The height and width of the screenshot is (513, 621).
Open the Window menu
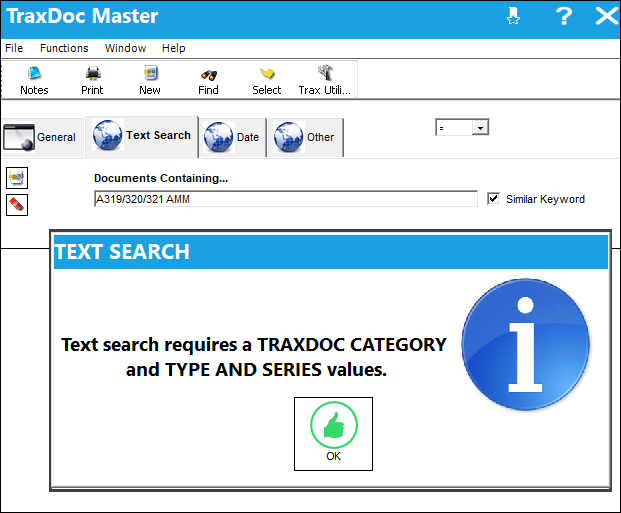coord(126,48)
